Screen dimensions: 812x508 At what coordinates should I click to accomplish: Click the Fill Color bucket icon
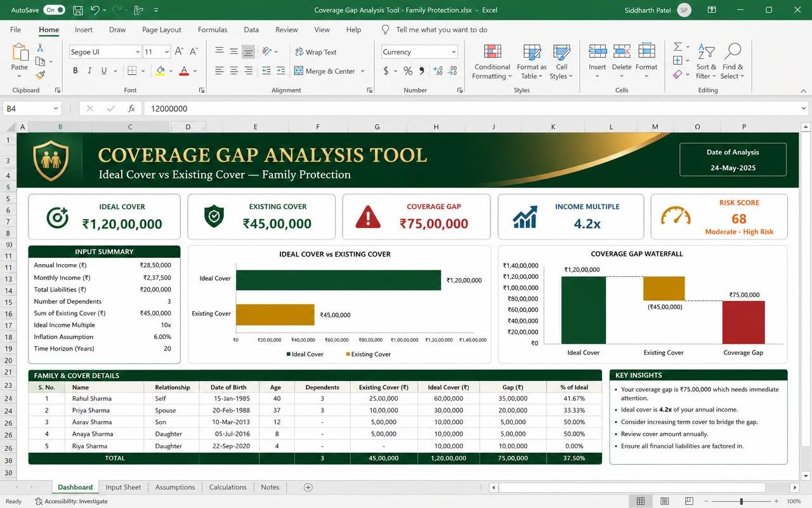(160, 71)
